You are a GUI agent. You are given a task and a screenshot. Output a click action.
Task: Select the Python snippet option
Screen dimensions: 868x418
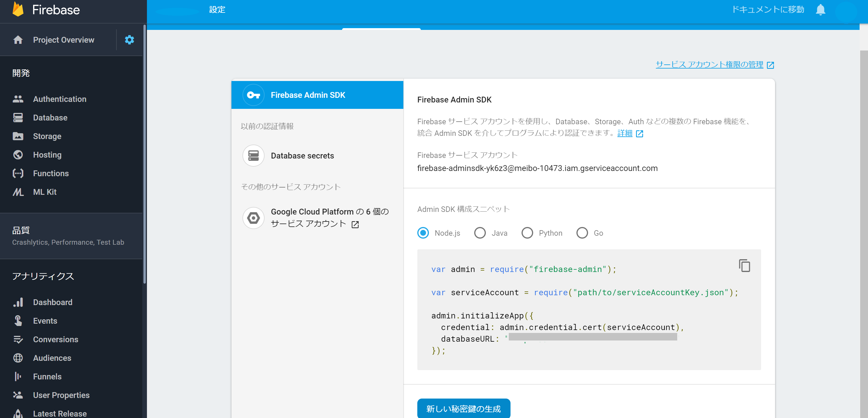(527, 233)
